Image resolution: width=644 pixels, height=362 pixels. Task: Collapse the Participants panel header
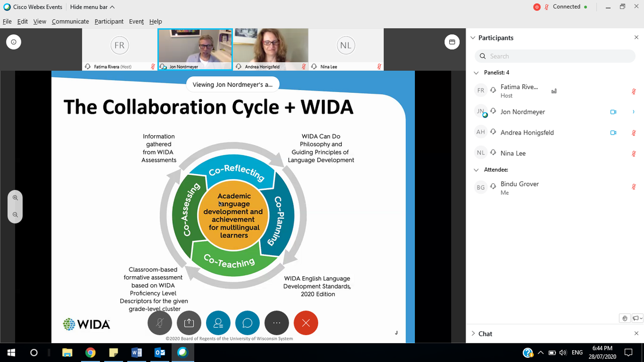coord(472,38)
